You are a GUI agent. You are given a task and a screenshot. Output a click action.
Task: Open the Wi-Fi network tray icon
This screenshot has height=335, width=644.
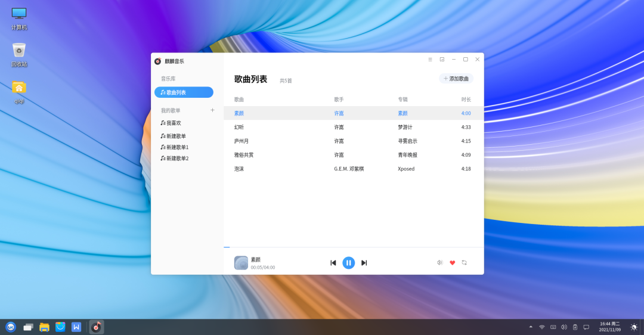pyautogui.click(x=541, y=327)
